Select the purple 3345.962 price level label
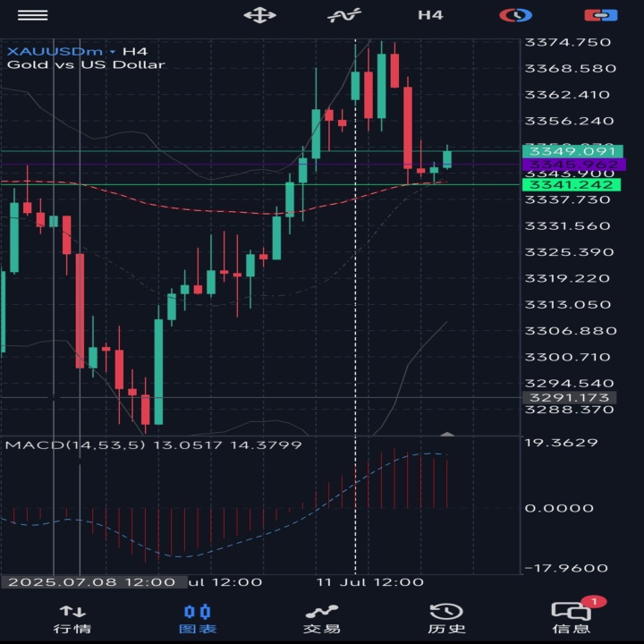 (x=573, y=165)
